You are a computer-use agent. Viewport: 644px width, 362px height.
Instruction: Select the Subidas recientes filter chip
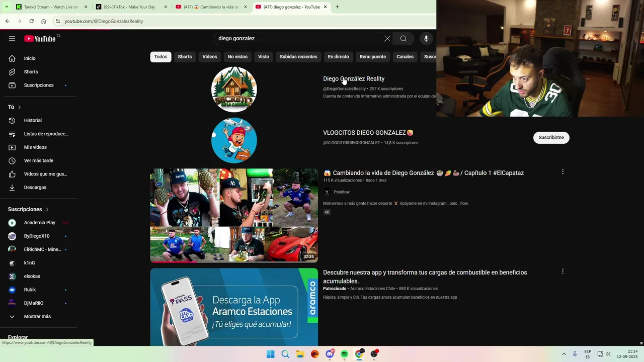point(298,57)
